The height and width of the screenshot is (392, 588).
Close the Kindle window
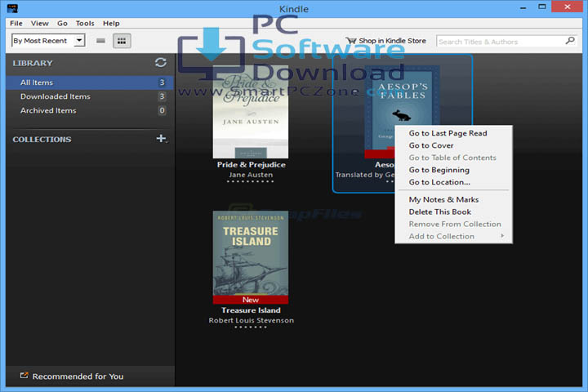567,7
